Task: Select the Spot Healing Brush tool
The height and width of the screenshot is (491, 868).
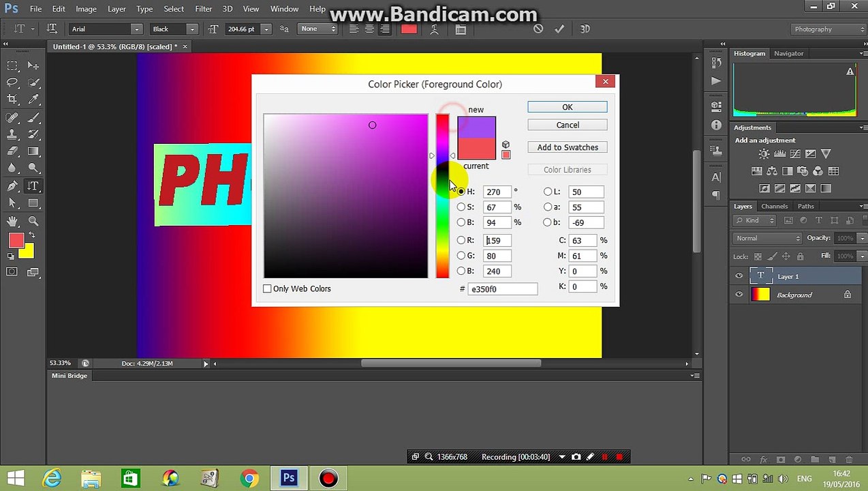Action: coord(12,117)
